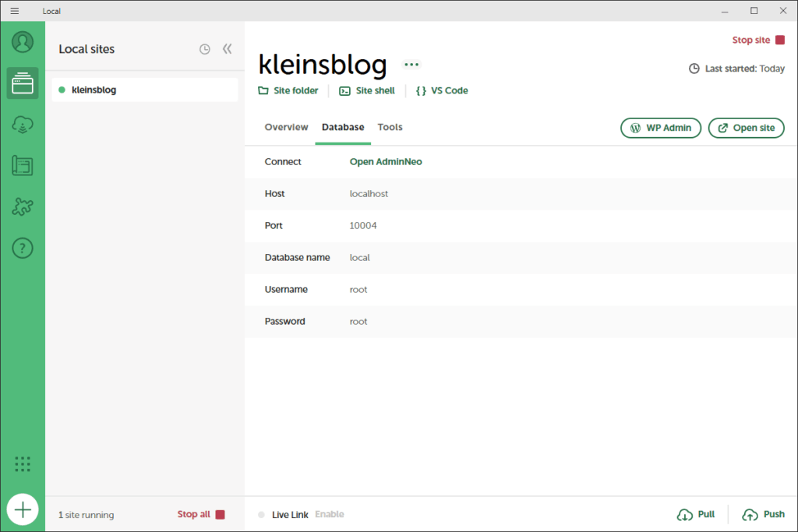Click the plus button to add site
This screenshot has width=798, height=532.
pyautogui.click(x=23, y=509)
